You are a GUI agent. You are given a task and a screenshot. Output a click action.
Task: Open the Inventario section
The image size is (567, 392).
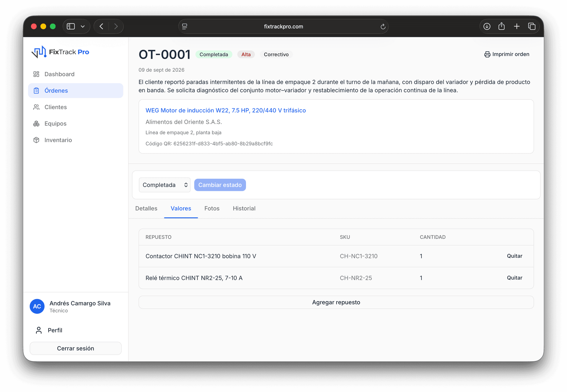pos(76,140)
